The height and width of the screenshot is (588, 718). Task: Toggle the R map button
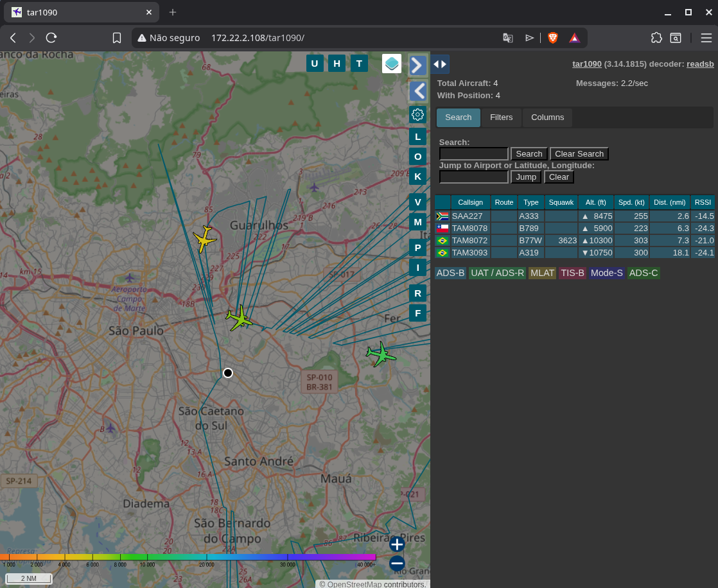[x=417, y=293]
